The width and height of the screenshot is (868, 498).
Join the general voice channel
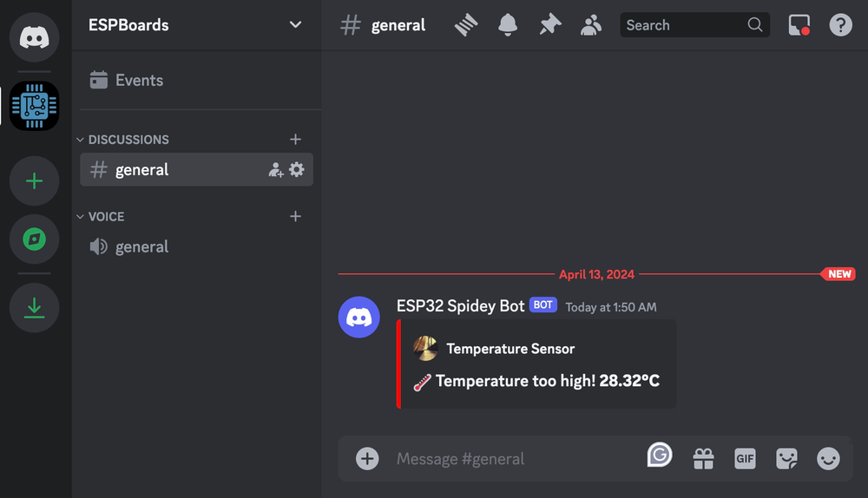(141, 247)
